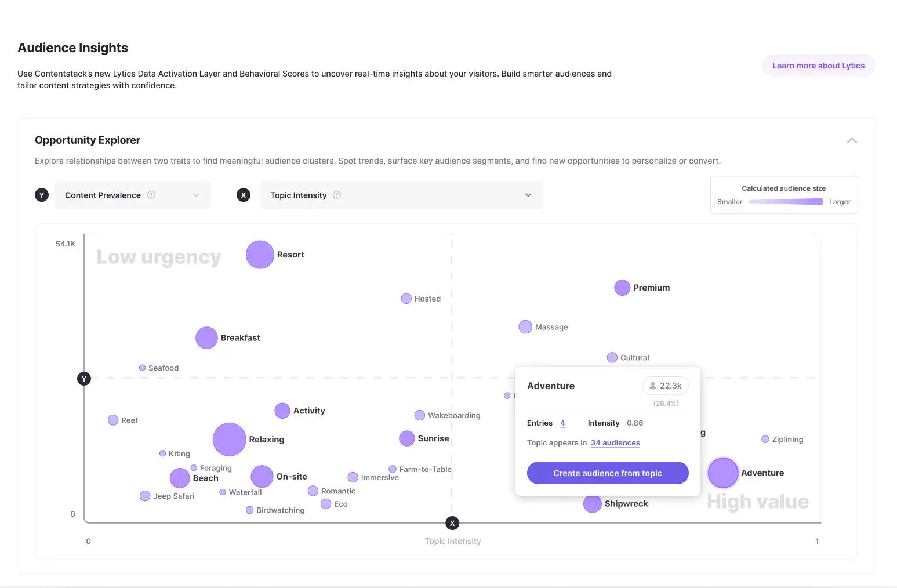Click the Topic Intensity help icon
Screen dimensions: 897x588
tap(337, 195)
